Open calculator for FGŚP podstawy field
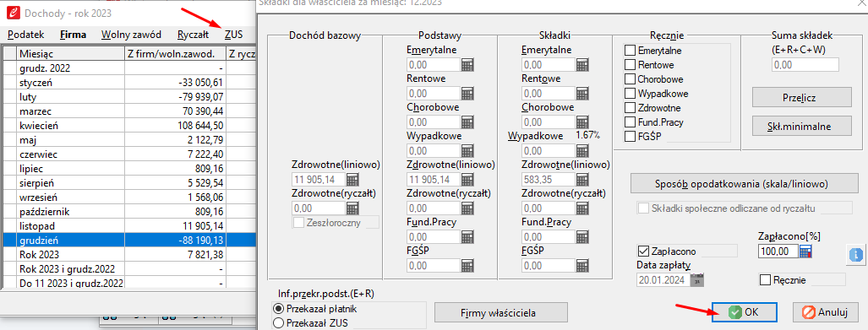 [467, 265]
